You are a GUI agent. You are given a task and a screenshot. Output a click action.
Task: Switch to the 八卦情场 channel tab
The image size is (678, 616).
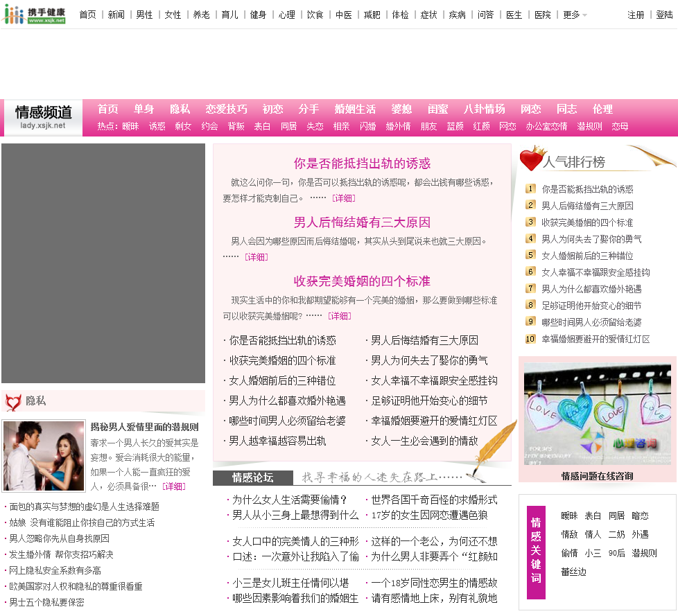pos(485,109)
